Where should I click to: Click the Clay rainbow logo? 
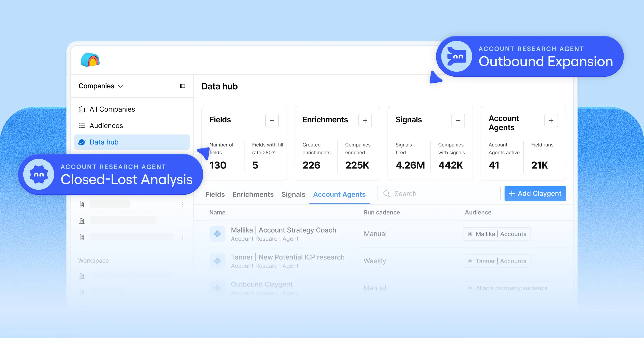coord(90,60)
